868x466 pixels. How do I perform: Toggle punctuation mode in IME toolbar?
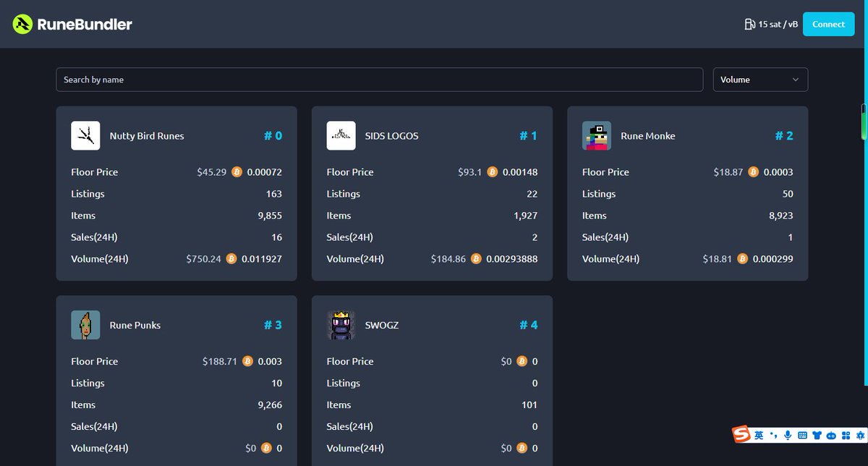[773, 435]
